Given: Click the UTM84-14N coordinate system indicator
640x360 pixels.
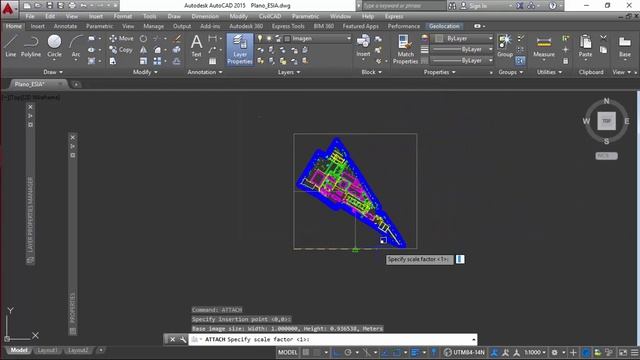Looking at the screenshot, I should 464,352.
